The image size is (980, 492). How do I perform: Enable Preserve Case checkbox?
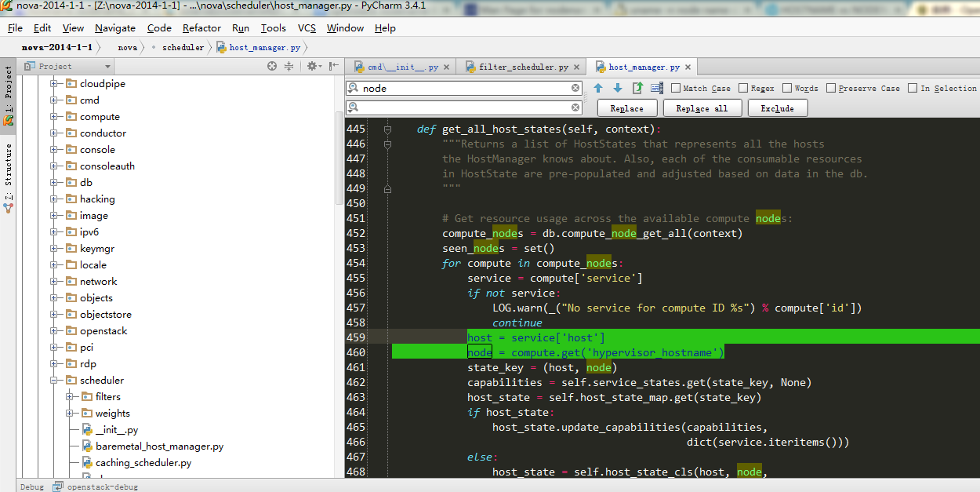click(x=830, y=88)
